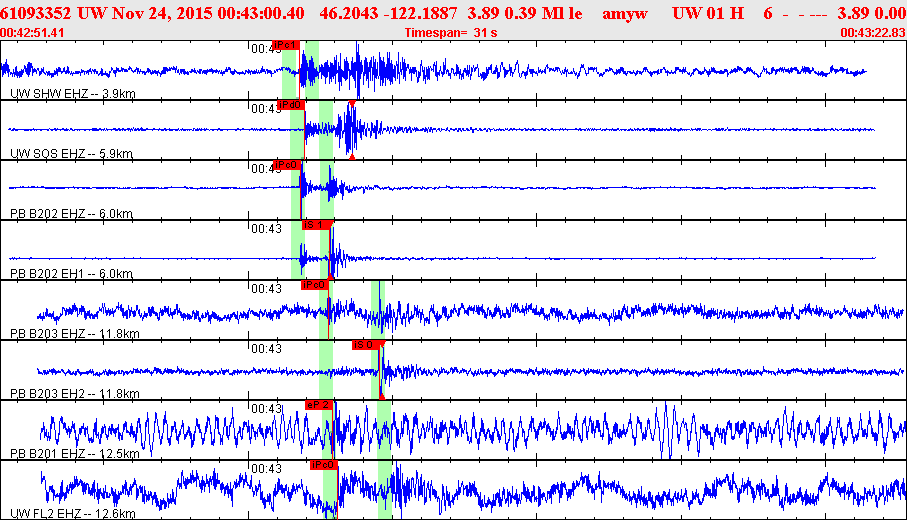Select the iS 0 pick on B203 EH2
The width and height of the screenshot is (907, 520).
[365, 345]
